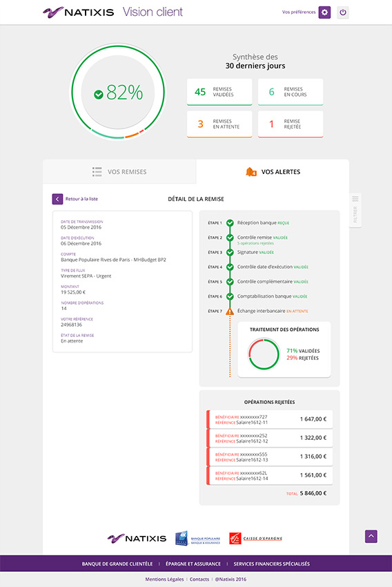Open the 45 Remises validées card
The height and width of the screenshot is (587, 392).
219,92
